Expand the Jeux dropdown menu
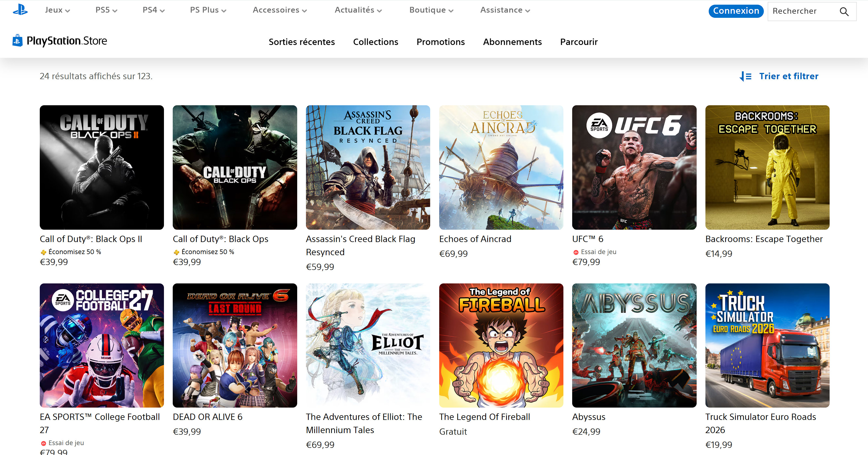The height and width of the screenshot is (455, 868). pyautogui.click(x=58, y=10)
